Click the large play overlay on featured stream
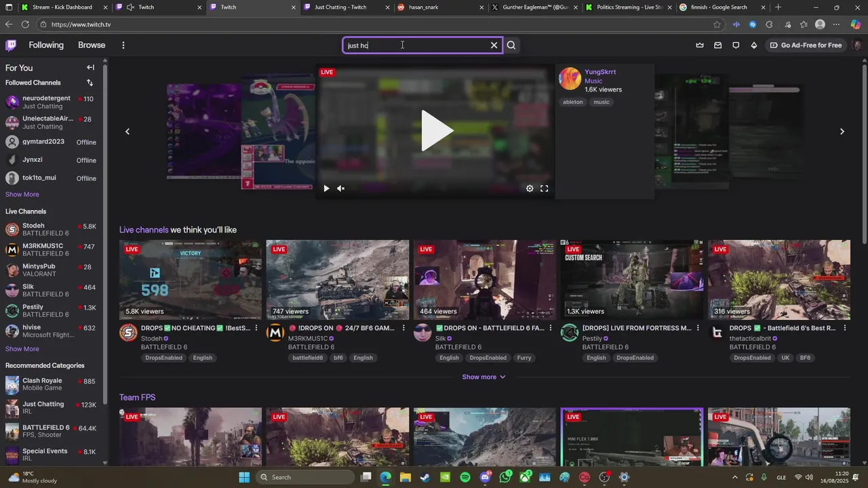The width and height of the screenshot is (868, 488). click(x=436, y=131)
